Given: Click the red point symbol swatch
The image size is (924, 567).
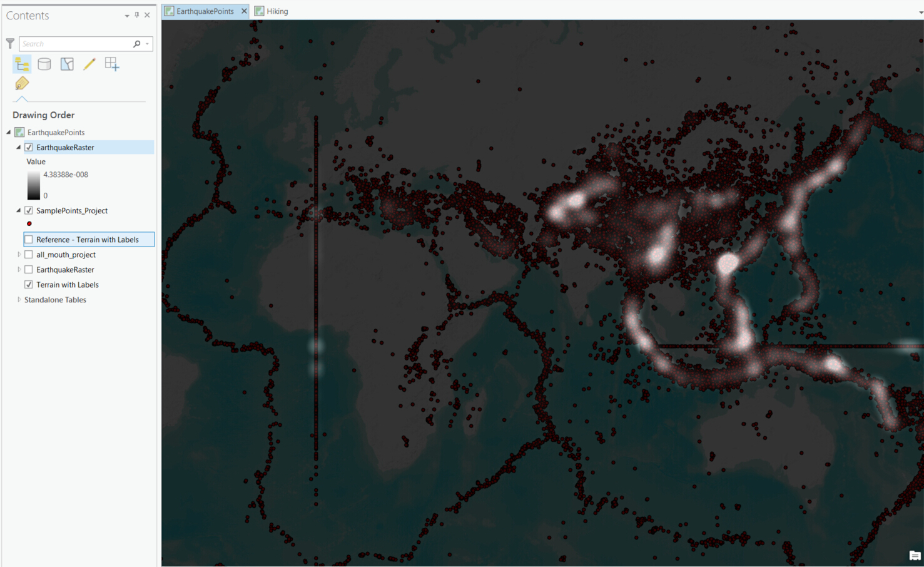Looking at the screenshot, I should coord(29,223).
